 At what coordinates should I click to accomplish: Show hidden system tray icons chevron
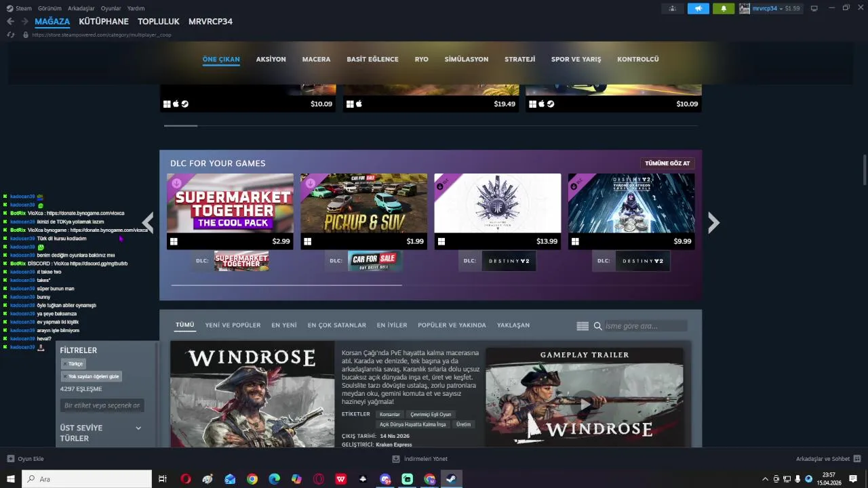tap(766, 479)
